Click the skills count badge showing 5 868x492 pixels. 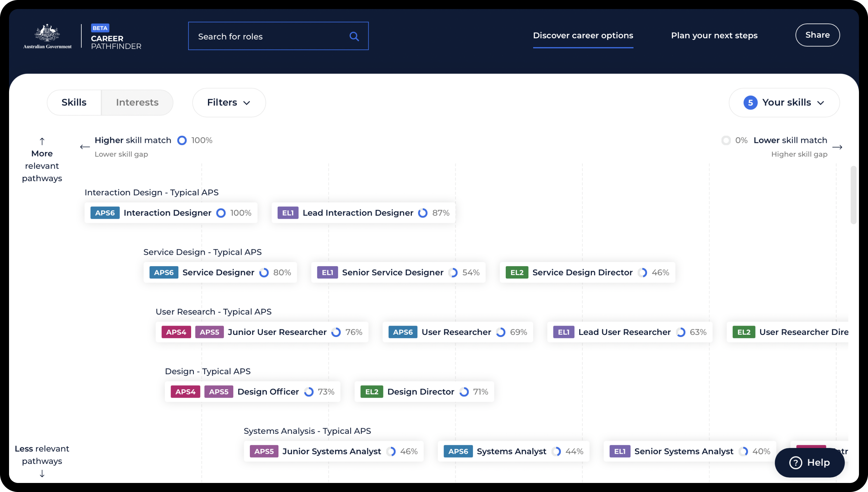(x=750, y=102)
